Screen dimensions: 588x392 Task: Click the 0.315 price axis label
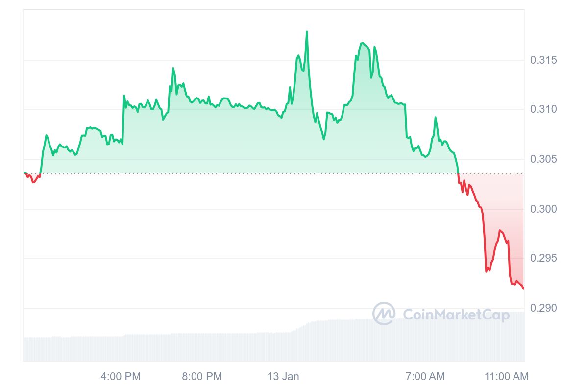pos(543,60)
